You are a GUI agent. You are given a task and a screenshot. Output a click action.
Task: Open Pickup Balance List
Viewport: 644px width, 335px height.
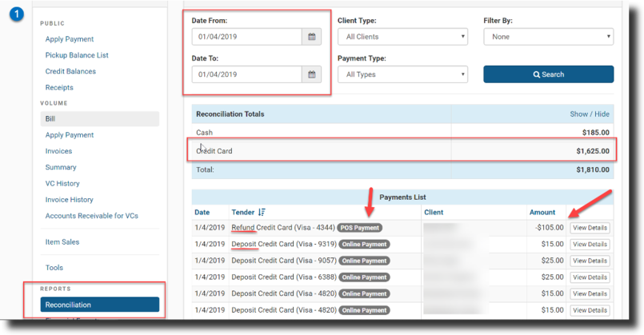77,55
